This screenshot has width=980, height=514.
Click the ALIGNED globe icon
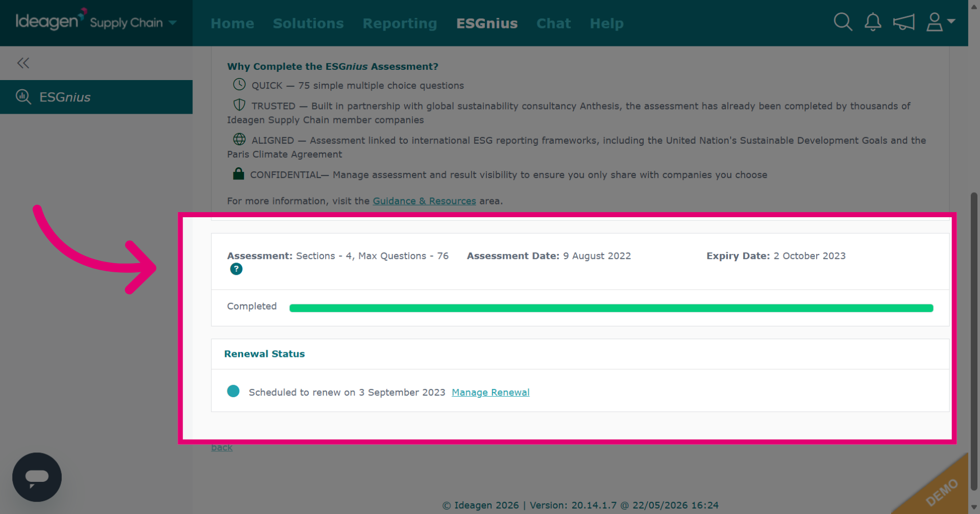point(239,139)
